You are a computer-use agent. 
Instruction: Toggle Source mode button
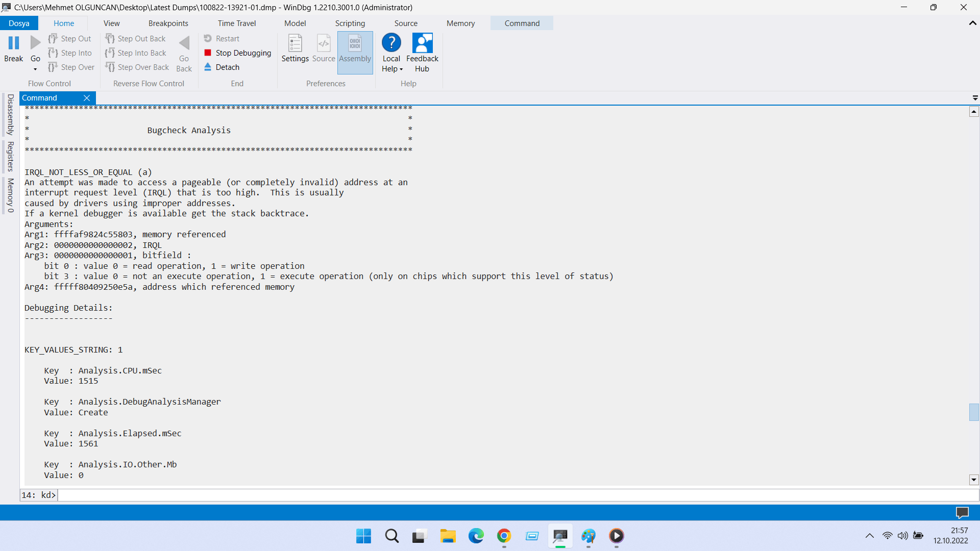point(324,49)
